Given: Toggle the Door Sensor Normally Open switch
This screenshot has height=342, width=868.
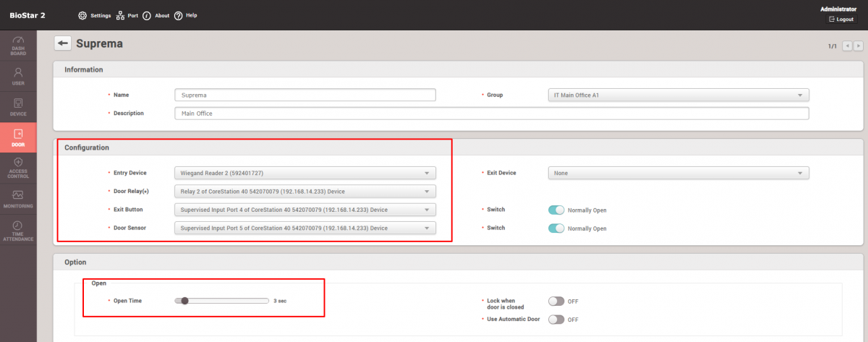Looking at the screenshot, I should tap(556, 228).
